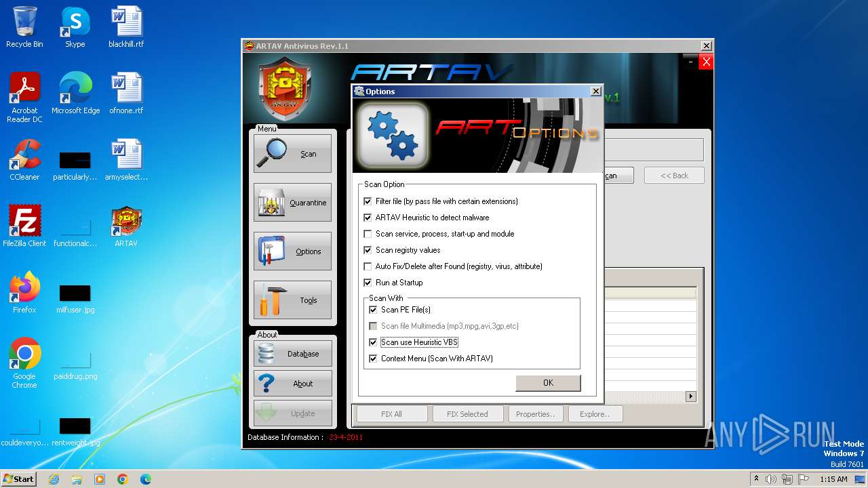Click FIX All button
Screen dimensions: 868x488
[392, 414]
